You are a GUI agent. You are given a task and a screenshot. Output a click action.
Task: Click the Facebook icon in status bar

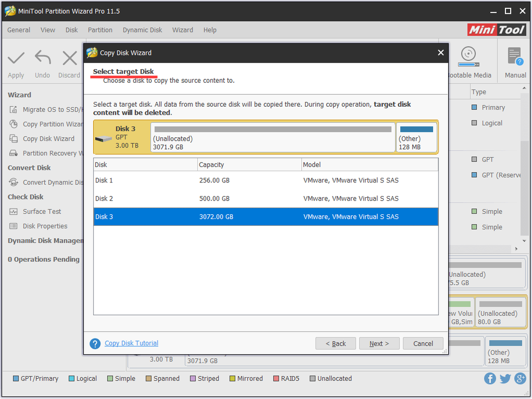(x=490, y=378)
